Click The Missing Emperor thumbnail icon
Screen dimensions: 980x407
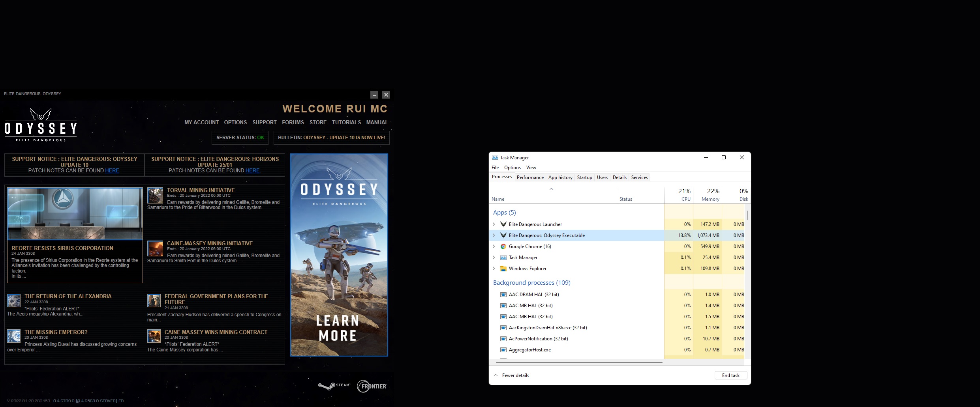click(14, 336)
